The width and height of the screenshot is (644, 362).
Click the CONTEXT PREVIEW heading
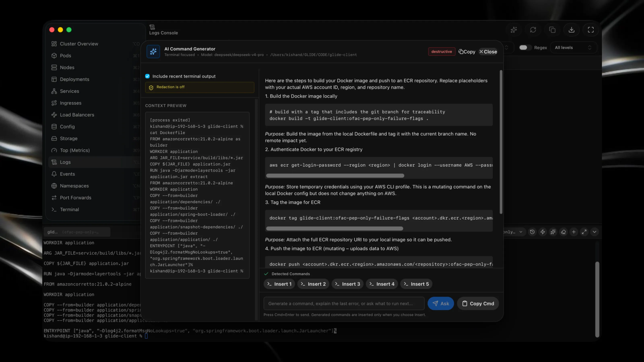(x=166, y=106)
